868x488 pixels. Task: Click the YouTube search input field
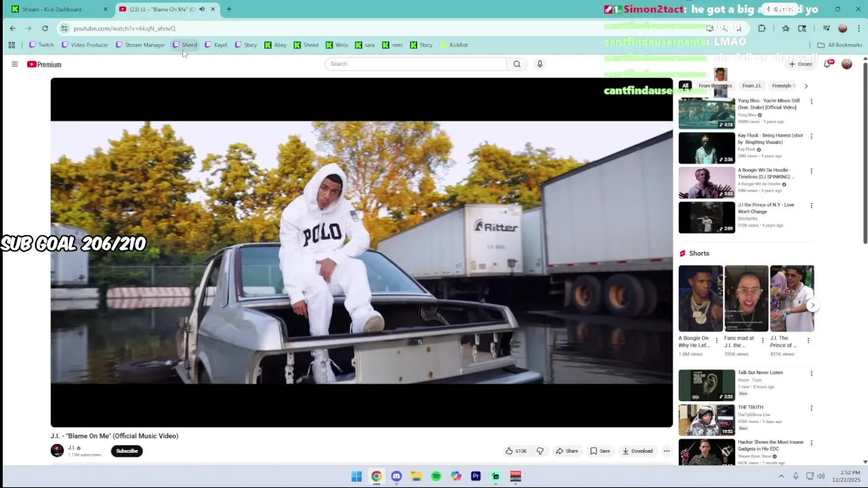point(416,64)
